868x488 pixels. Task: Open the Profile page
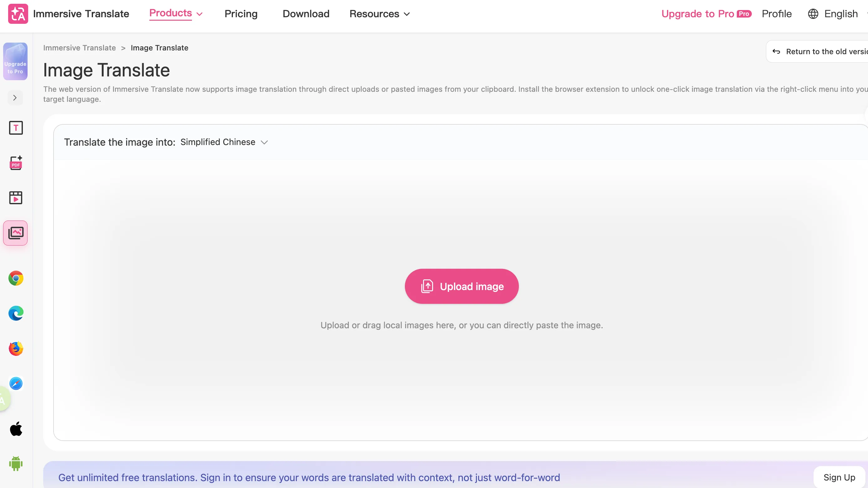pos(777,14)
